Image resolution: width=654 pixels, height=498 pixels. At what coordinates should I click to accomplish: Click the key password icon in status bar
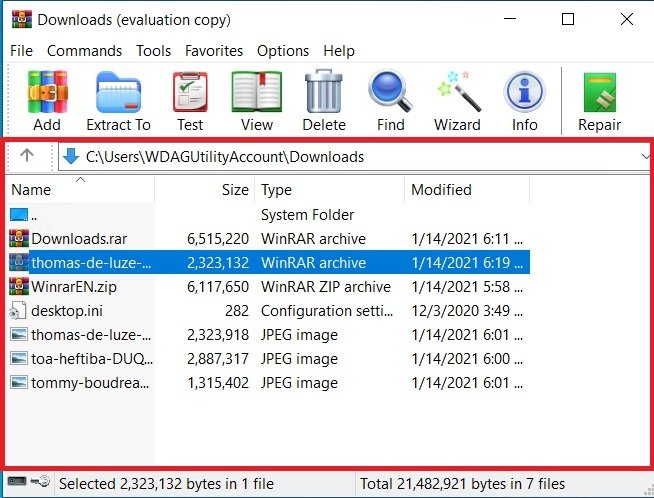click(41, 482)
